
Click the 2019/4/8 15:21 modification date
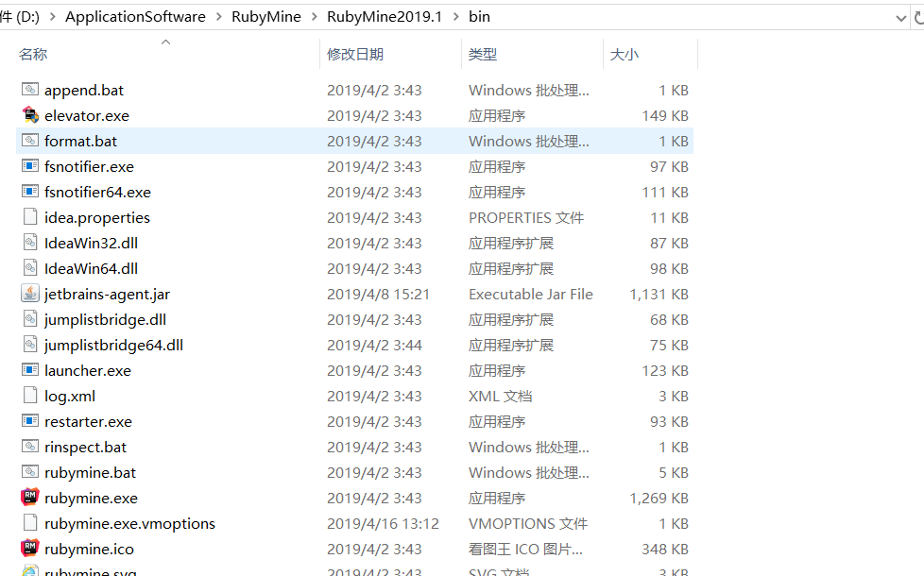click(378, 294)
